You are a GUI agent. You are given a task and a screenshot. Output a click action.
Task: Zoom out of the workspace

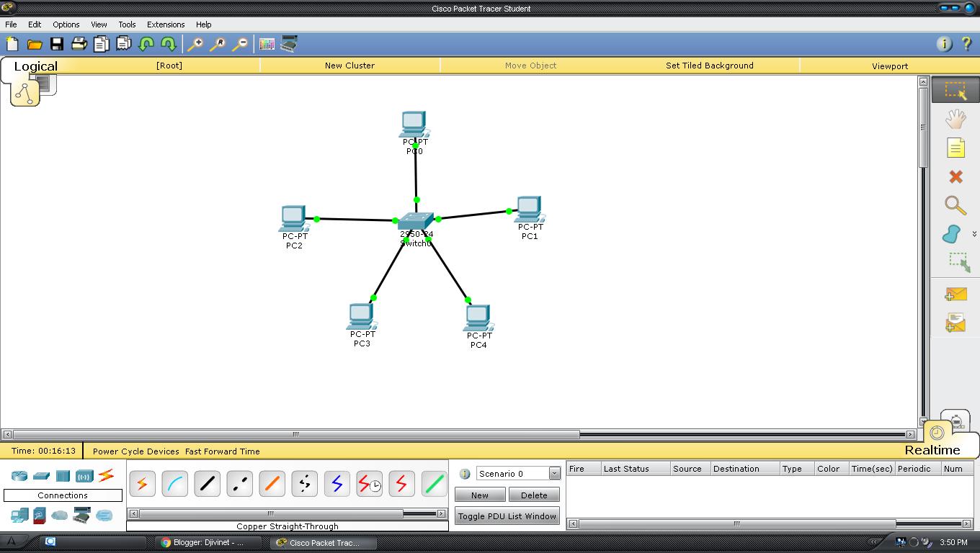239,44
